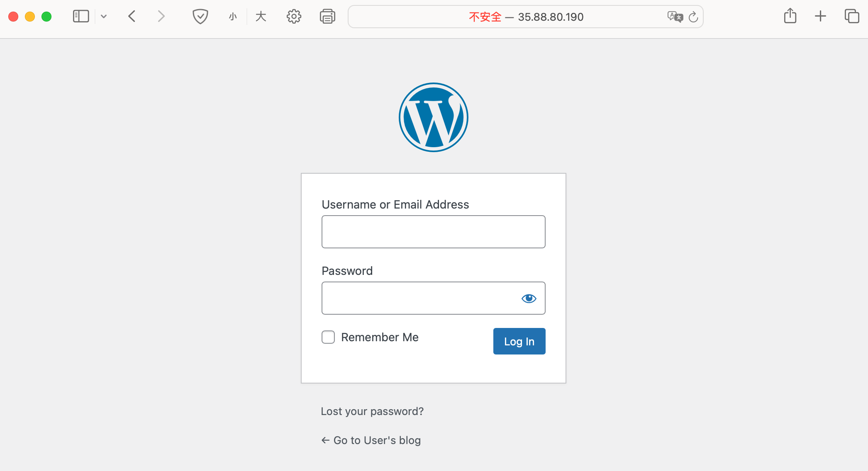Screen dimensions: 868x471
Task: Click the Remember Me label text
Action: point(380,337)
